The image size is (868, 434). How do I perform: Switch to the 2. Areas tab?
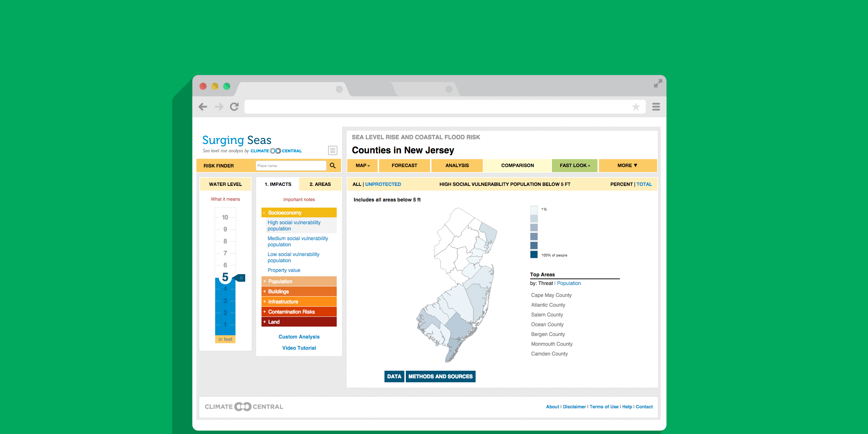coord(320,184)
